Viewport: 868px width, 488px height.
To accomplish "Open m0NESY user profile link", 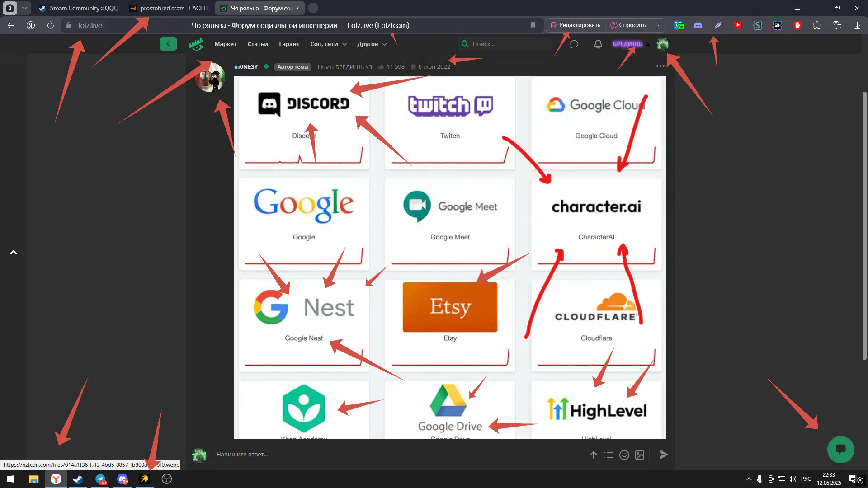I will (246, 66).
